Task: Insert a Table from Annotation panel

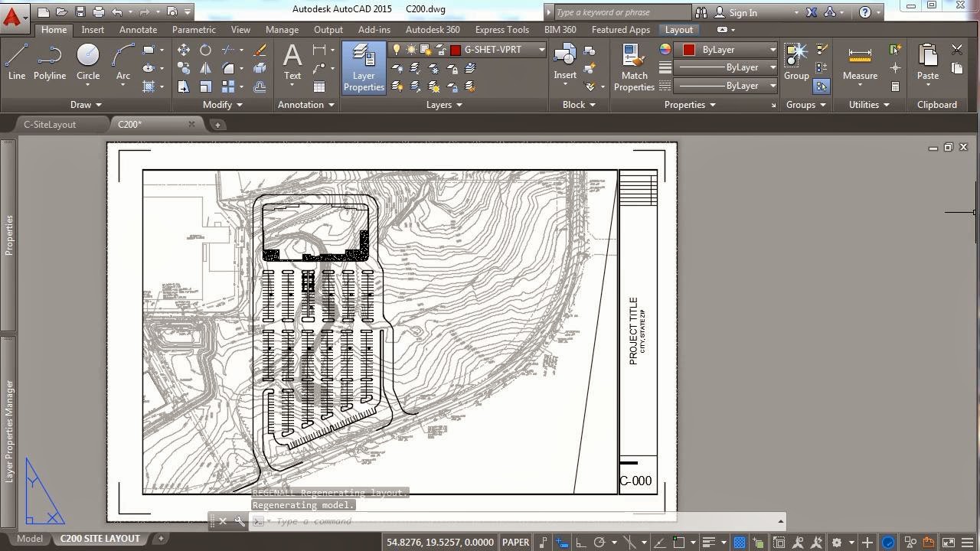Action: (319, 86)
